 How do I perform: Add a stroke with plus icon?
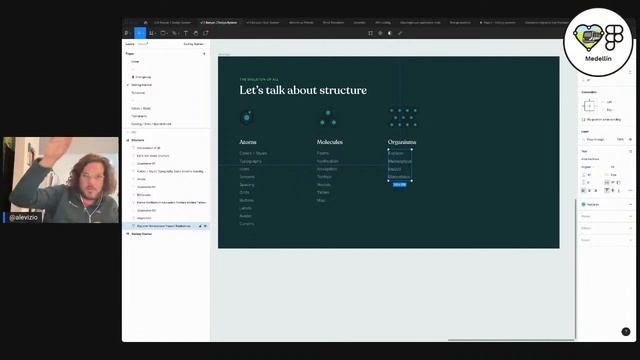pos(630,216)
